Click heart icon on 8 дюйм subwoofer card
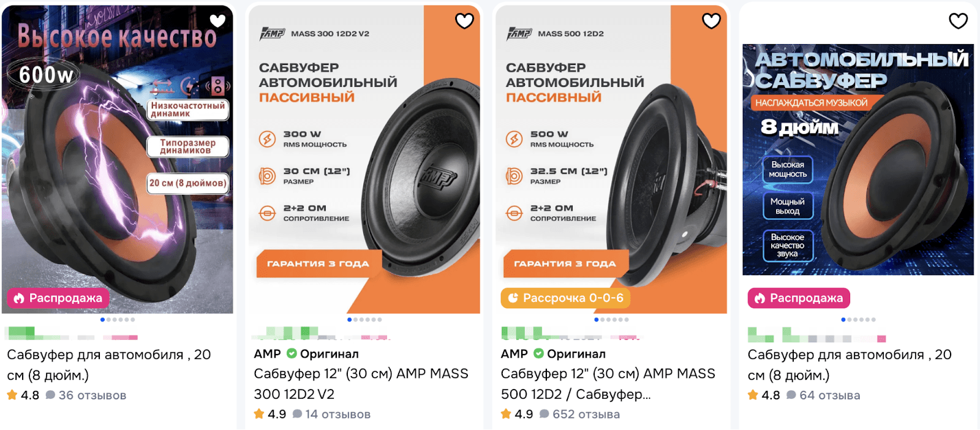Screen dimensions: 980x430 pyautogui.click(x=959, y=21)
